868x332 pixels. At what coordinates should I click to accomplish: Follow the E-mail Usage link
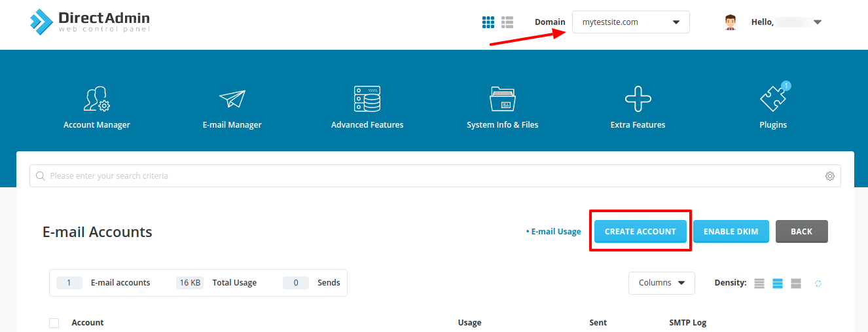pyautogui.click(x=554, y=231)
